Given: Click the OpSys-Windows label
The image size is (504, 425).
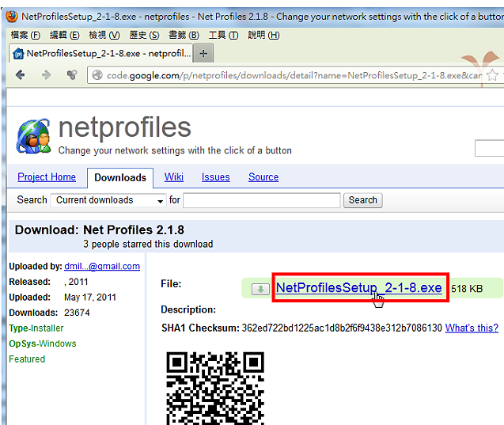Looking at the screenshot, I should click(43, 343).
